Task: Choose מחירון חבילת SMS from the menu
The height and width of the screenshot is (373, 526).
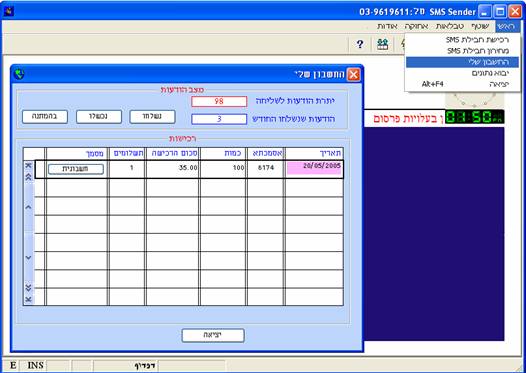Action: [463, 51]
